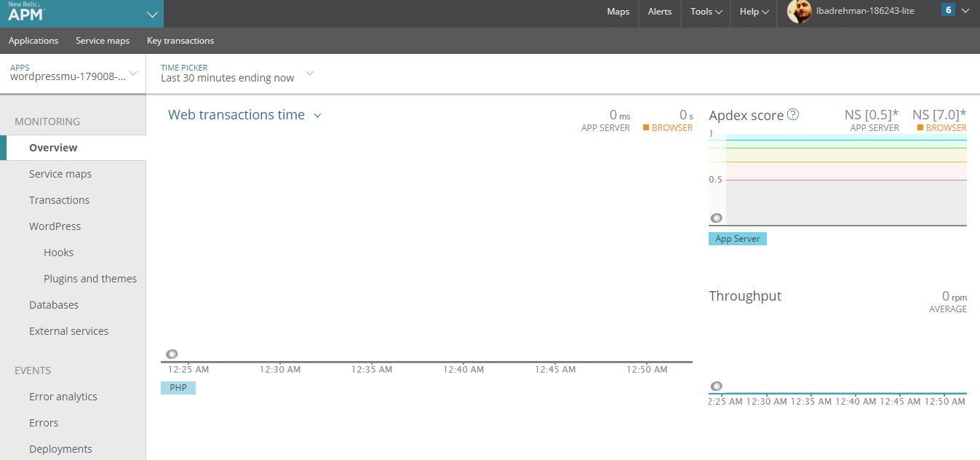Click the Apdex score help question icon
Viewport: 980px width, 460px height.
pyautogui.click(x=793, y=114)
